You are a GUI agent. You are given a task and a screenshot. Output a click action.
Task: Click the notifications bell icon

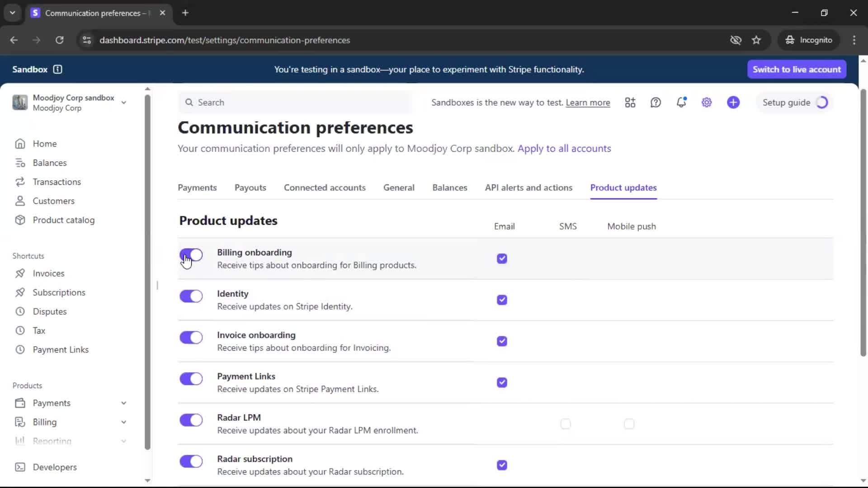681,103
